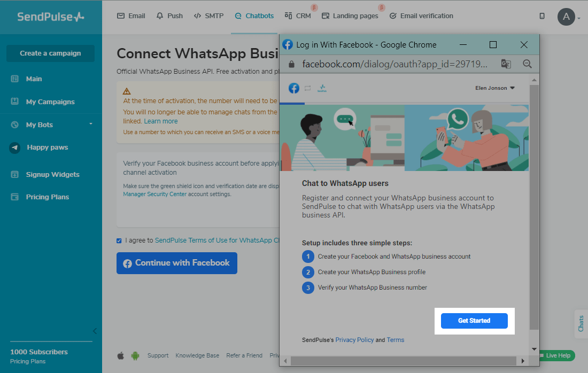Click the Continue with Facebook button
Image resolution: width=588 pixels, height=373 pixels.
tap(177, 263)
